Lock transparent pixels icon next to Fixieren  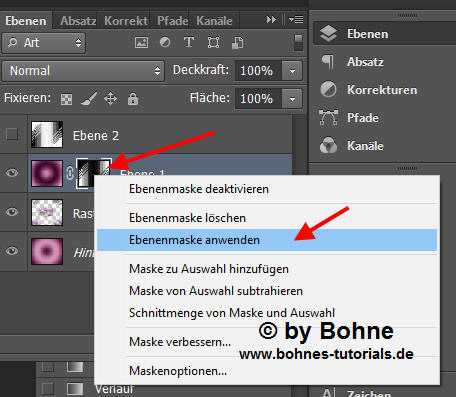point(66,99)
